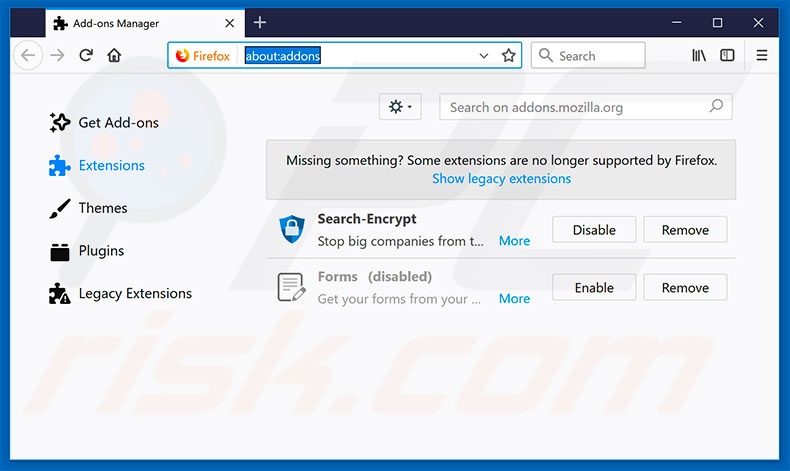
Task: Enable the Forms extension
Action: pos(594,288)
